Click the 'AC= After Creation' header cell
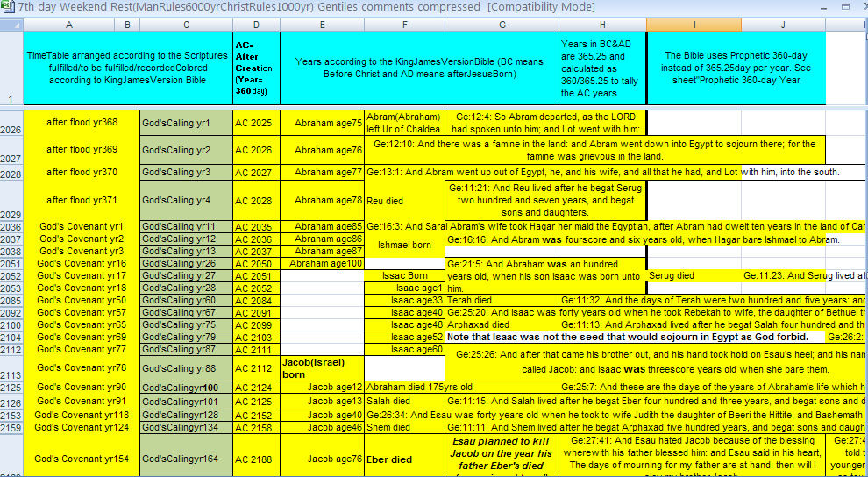 (256, 68)
